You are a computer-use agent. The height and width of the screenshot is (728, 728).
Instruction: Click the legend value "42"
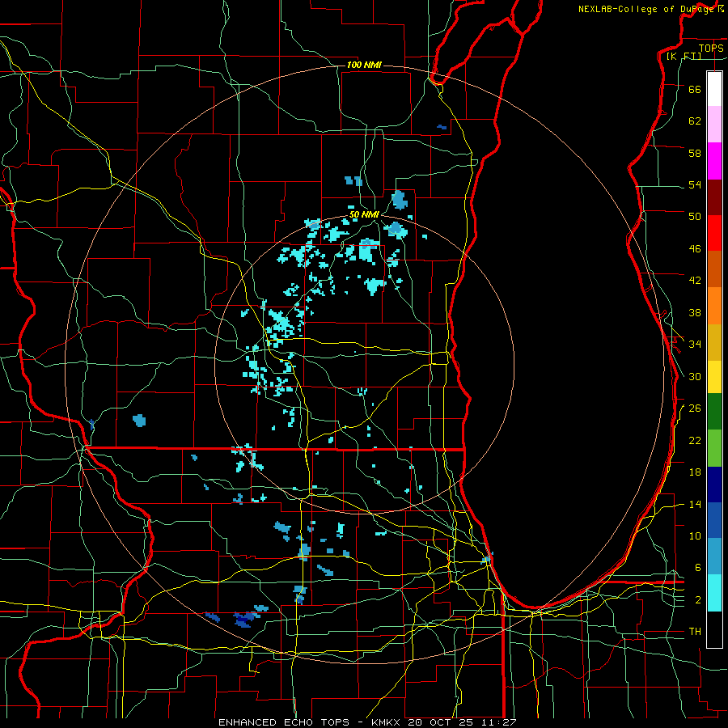coord(695,281)
